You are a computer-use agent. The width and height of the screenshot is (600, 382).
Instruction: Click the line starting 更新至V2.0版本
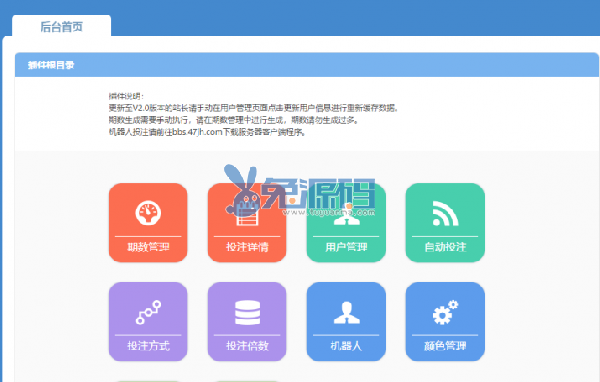pyautogui.click(x=253, y=108)
